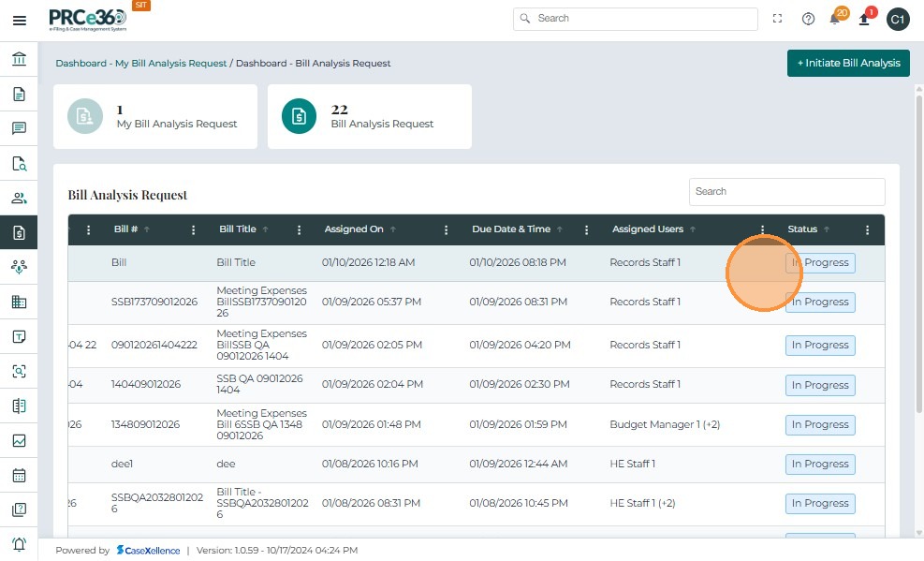Image resolution: width=924 pixels, height=561 pixels.
Task: Open the leftmost cut-off column options menu
Action: (x=88, y=229)
